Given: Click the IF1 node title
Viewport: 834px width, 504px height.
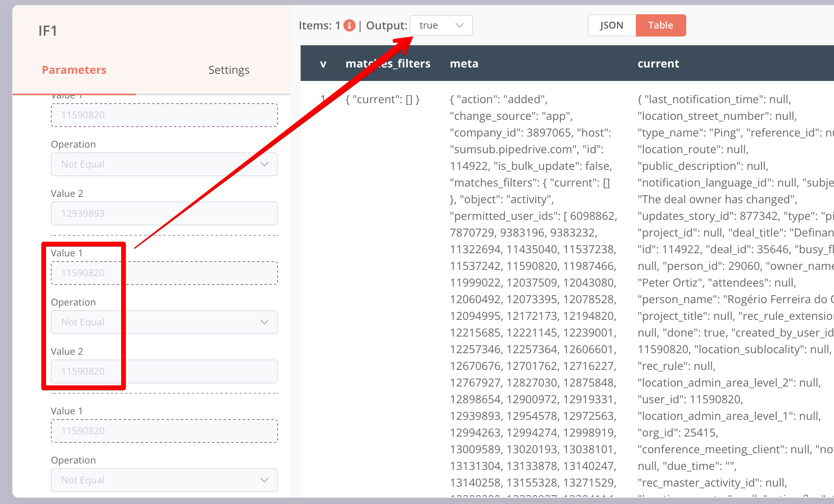Looking at the screenshot, I should (48, 31).
